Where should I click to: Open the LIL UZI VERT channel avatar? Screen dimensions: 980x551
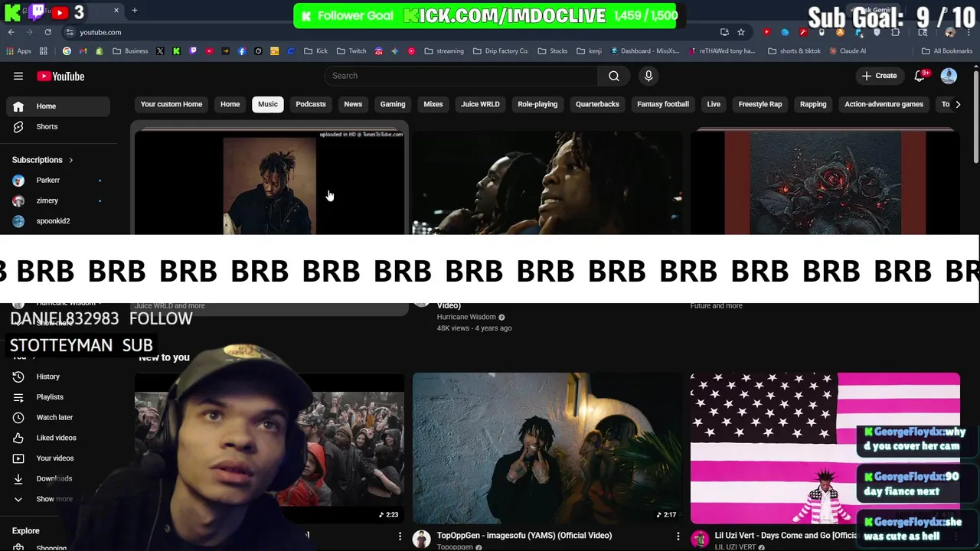[x=699, y=540]
